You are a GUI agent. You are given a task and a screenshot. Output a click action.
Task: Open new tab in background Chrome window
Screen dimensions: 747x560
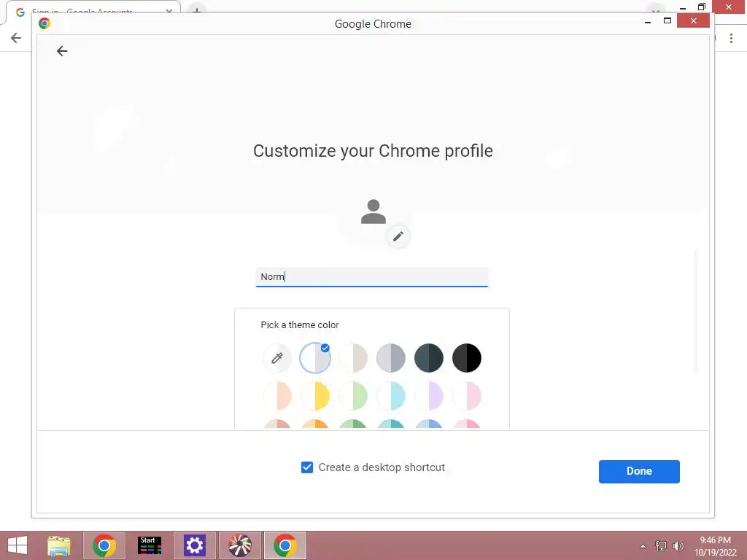point(197,9)
